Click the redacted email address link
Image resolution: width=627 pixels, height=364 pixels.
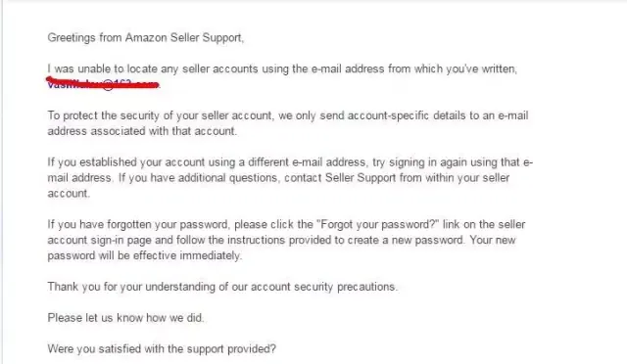click(103, 84)
